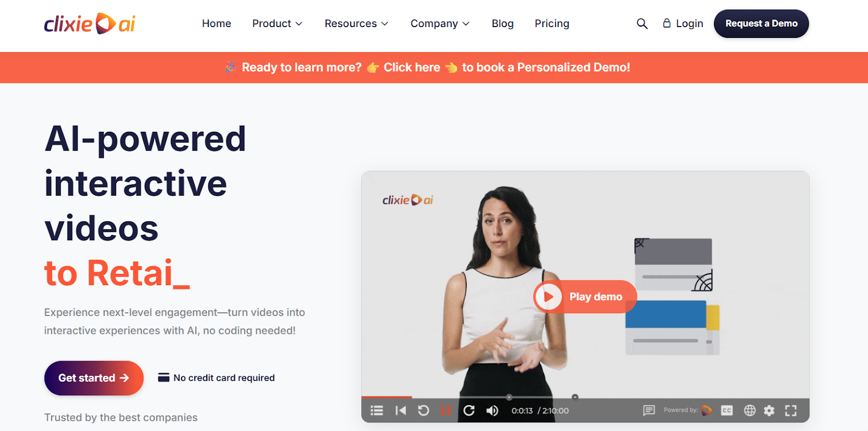Viewport: 868px width, 431px height.
Task: Toggle fullscreen mode in the video player
Action: [791, 410]
